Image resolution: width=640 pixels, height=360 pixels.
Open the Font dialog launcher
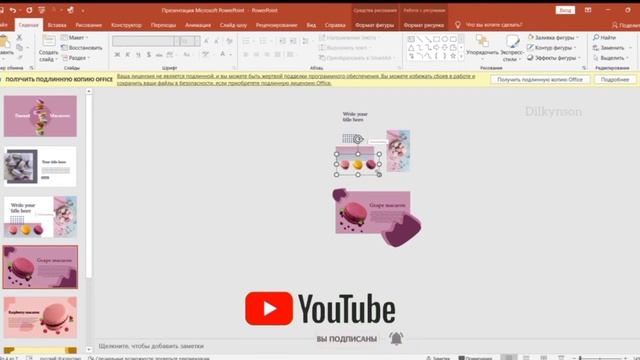click(x=234, y=68)
